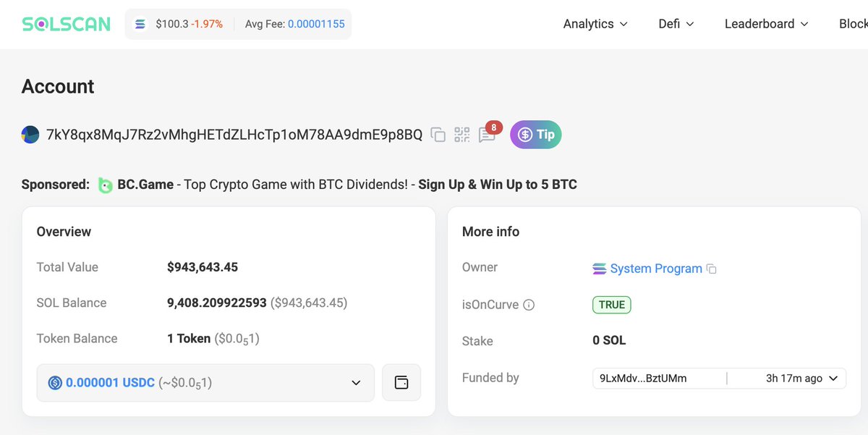Click the USDC token coin icon
This screenshot has height=435, width=868.
(x=55, y=382)
